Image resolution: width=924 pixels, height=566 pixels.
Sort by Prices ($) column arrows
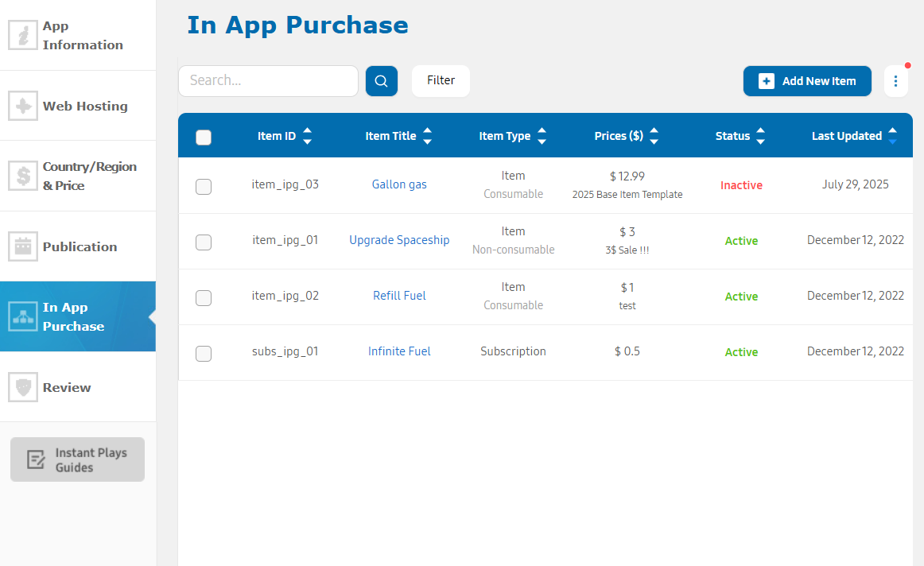coord(654,136)
